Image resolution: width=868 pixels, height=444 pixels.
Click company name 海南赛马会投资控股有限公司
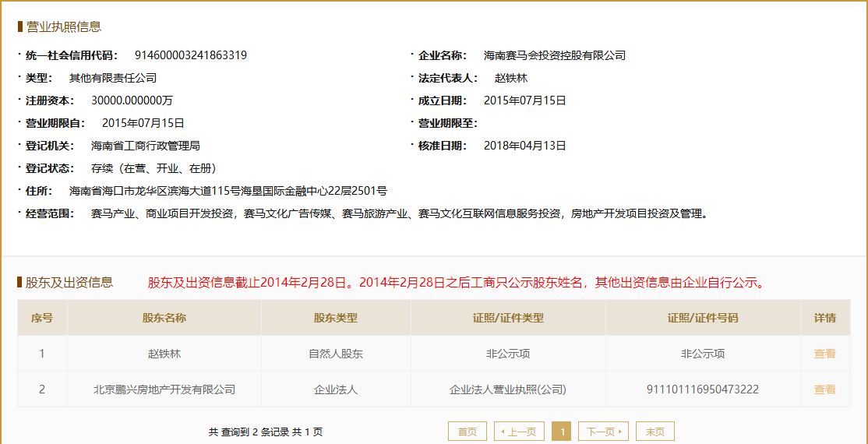(x=555, y=55)
